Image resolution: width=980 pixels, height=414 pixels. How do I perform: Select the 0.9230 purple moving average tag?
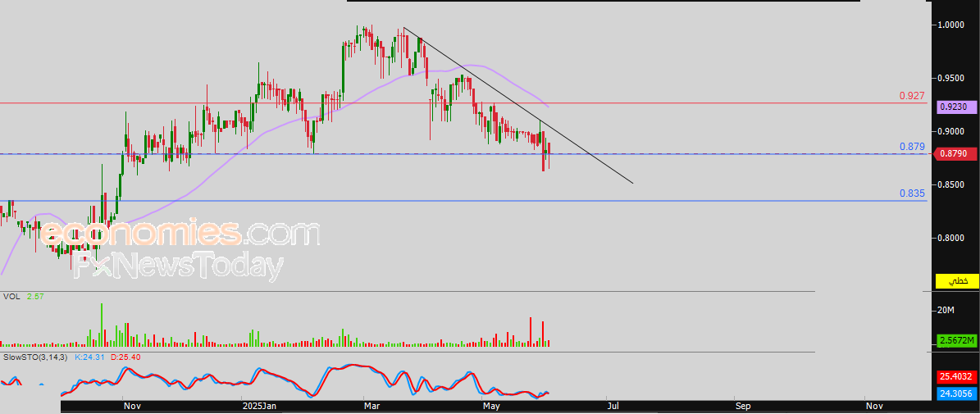[x=955, y=107]
